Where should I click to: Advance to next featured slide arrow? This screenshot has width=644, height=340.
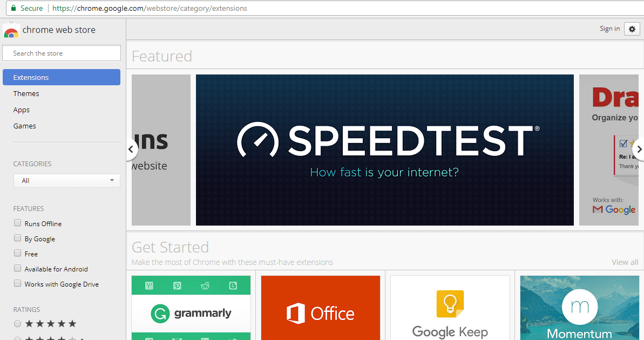(x=639, y=149)
